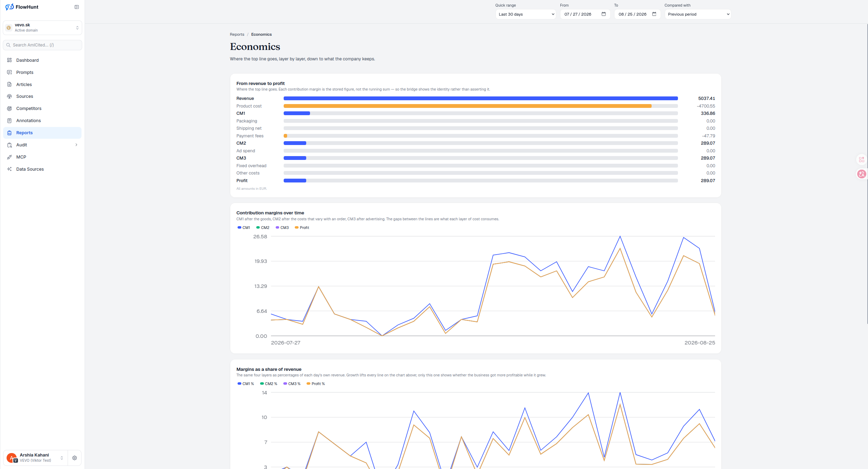Click the Economics breadcrumb item
868x469 pixels.
pyautogui.click(x=261, y=35)
